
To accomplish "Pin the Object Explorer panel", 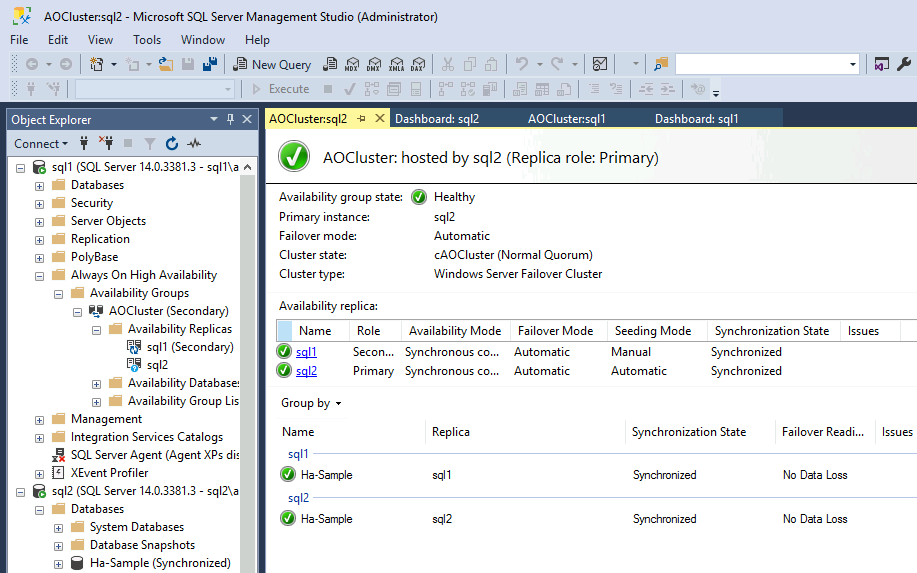I will click(230, 119).
